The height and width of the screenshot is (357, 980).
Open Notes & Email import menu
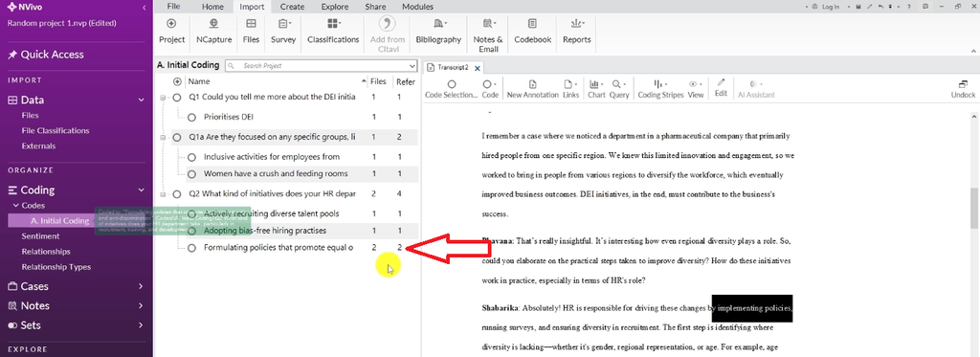click(488, 35)
